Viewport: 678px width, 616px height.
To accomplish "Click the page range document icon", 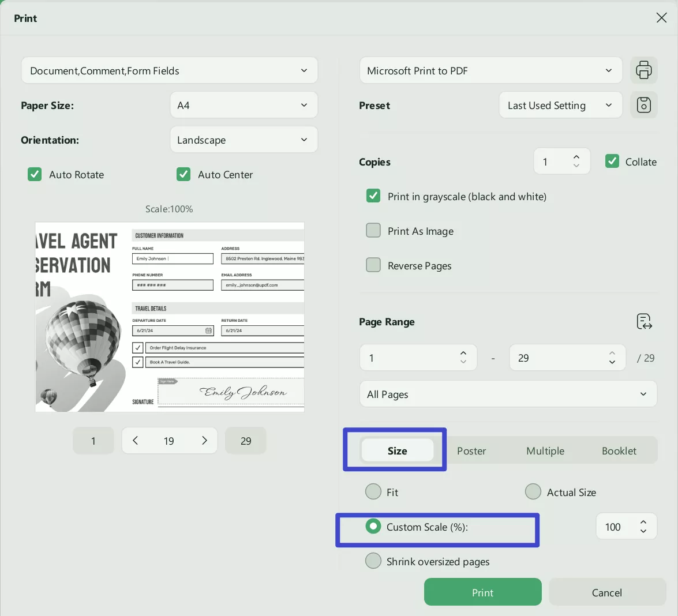I will point(644,321).
